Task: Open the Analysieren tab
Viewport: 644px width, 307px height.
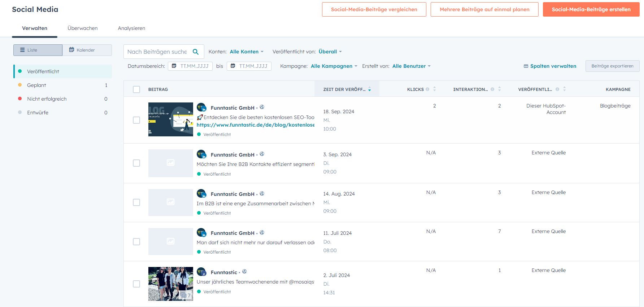Action: (x=131, y=28)
